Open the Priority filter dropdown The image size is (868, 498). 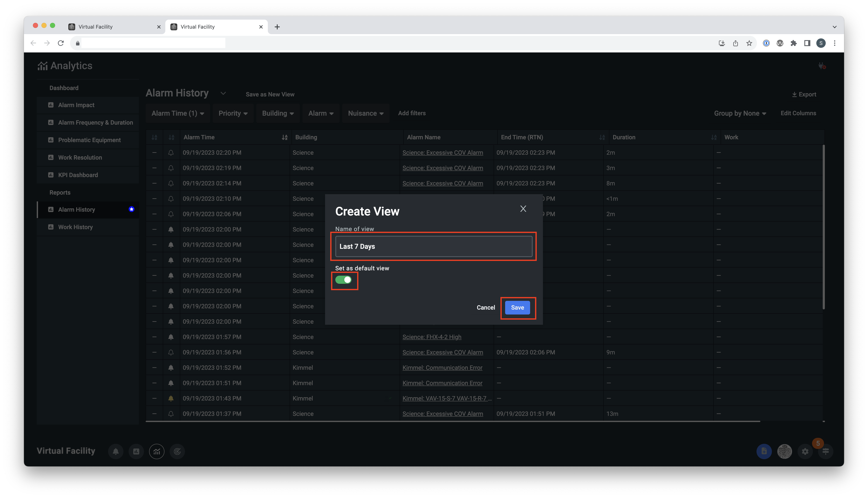pos(233,113)
